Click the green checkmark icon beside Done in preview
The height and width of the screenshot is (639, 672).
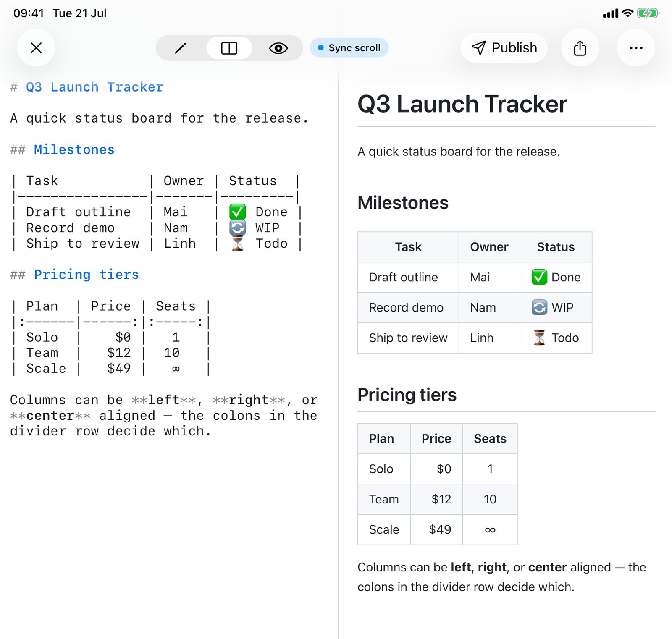click(539, 277)
